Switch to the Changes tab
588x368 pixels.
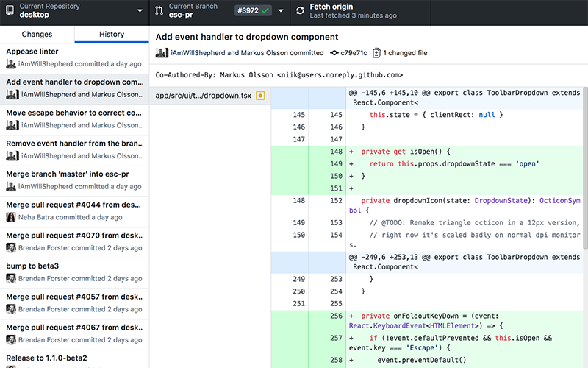[37, 34]
